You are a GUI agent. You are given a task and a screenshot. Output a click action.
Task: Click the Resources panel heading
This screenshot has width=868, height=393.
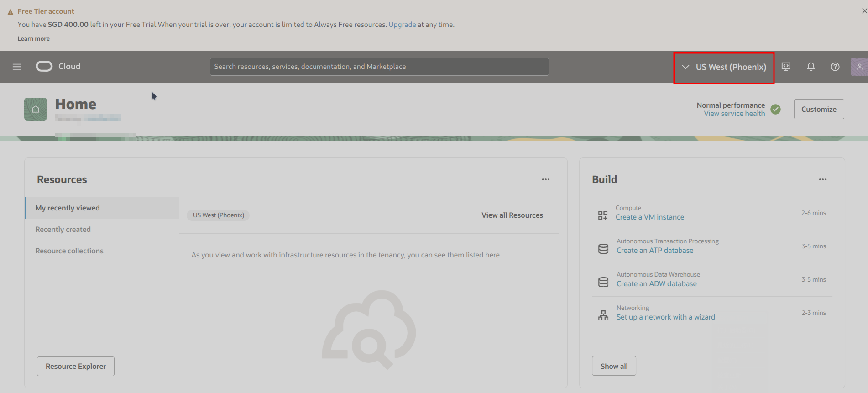(62, 180)
